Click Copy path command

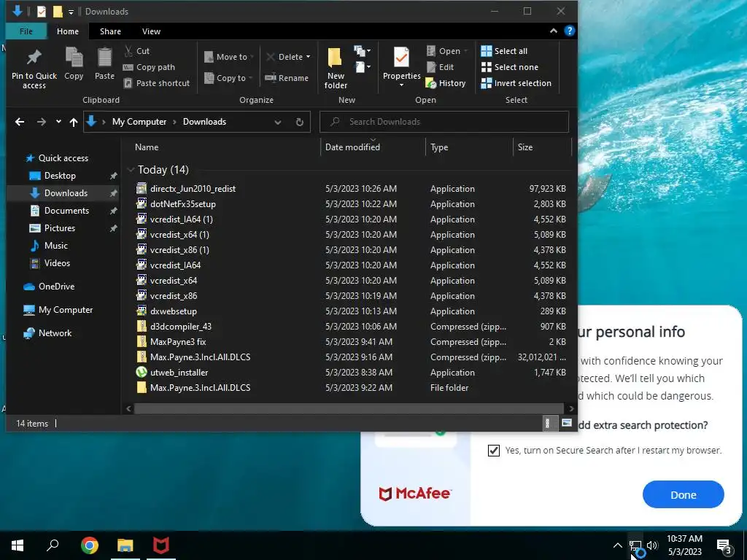tap(149, 67)
